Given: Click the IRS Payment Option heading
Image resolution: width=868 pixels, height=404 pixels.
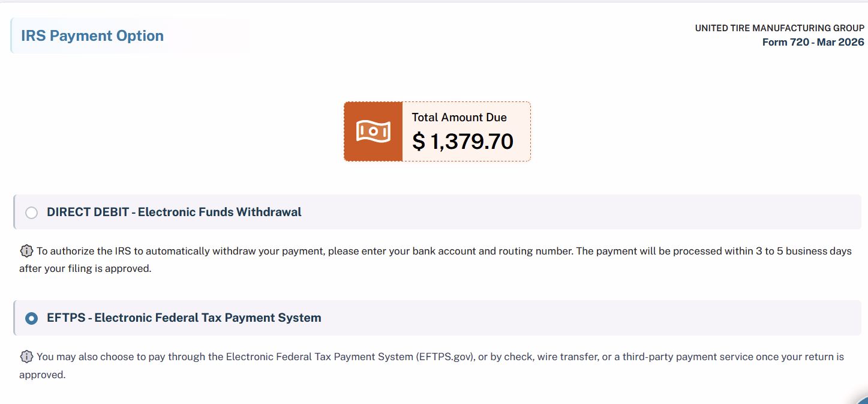Looking at the screenshot, I should pyautogui.click(x=92, y=36).
